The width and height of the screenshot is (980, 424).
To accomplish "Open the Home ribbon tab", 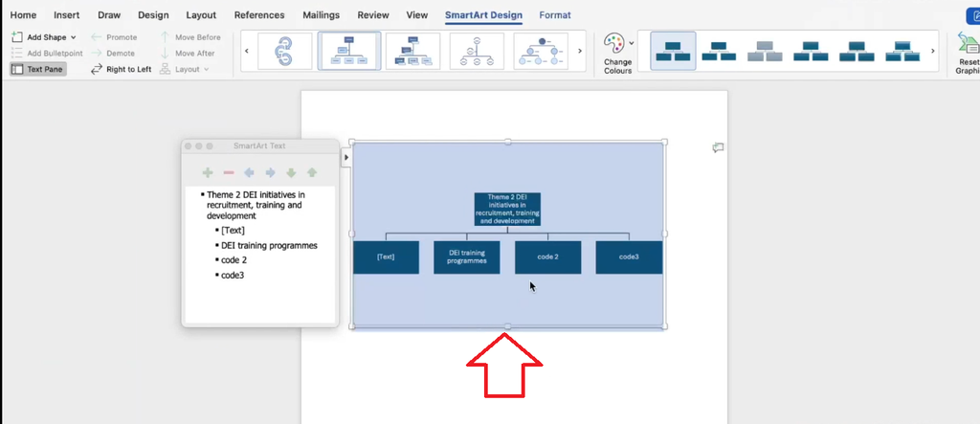I will coord(23,15).
